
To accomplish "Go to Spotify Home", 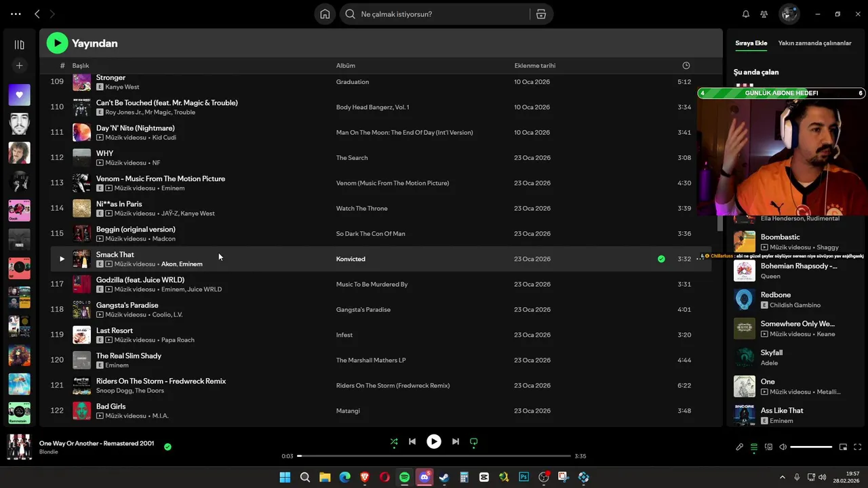I will pos(325,14).
